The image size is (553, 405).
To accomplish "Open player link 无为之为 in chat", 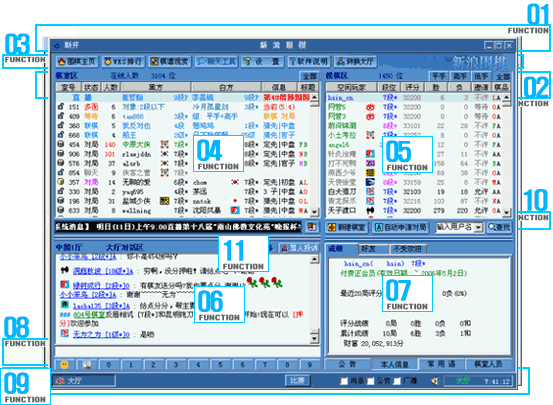I will point(101,334).
